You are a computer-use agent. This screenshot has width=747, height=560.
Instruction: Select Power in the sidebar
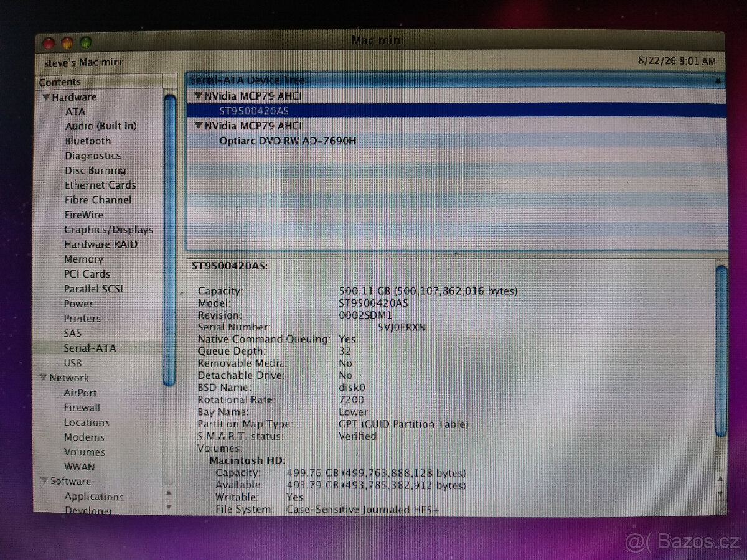coord(78,304)
